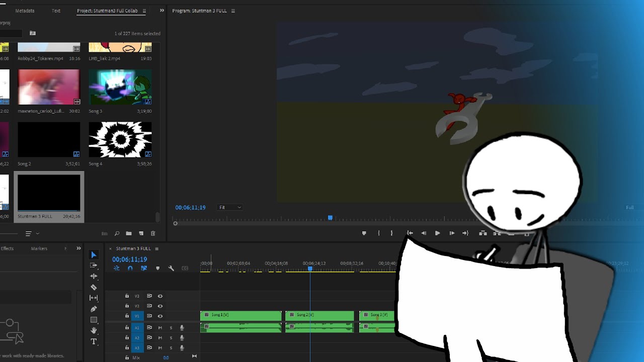Toggle Linked Selection in timeline
This screenshot has width=644, height=362.
[x=144, y=268]
